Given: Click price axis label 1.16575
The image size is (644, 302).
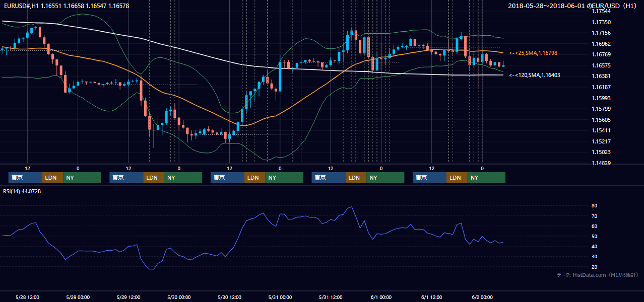Looking at the screenshot, I should click(601, 65).
